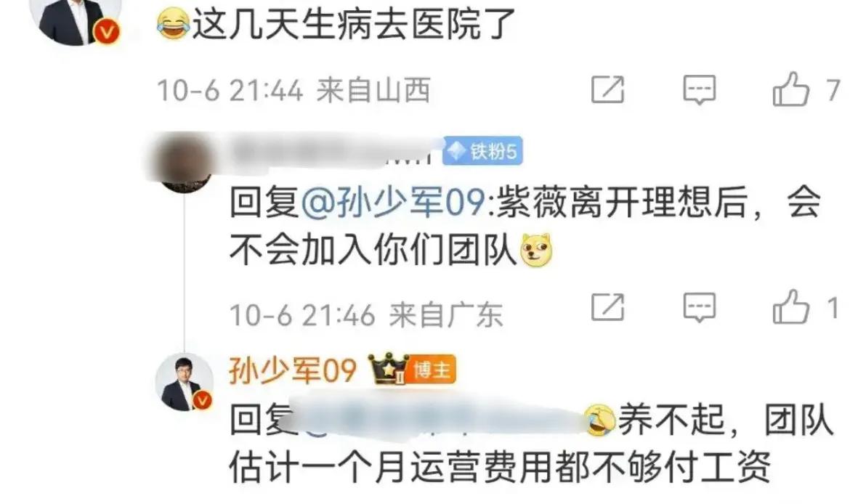Image resolution: width=850 pixels, height=504 pixels.
Task: Like the comment from Shanxi
Action: pyautogui.click(x=791, y=89)
